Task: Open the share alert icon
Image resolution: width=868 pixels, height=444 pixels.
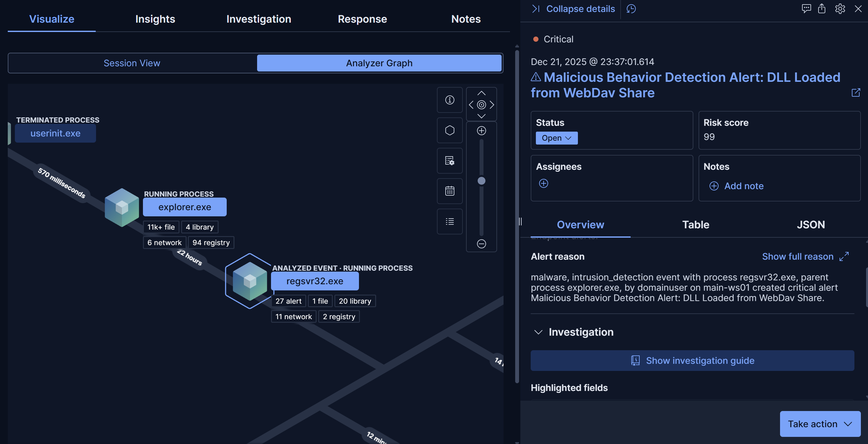Action: (x=821, y=9)
